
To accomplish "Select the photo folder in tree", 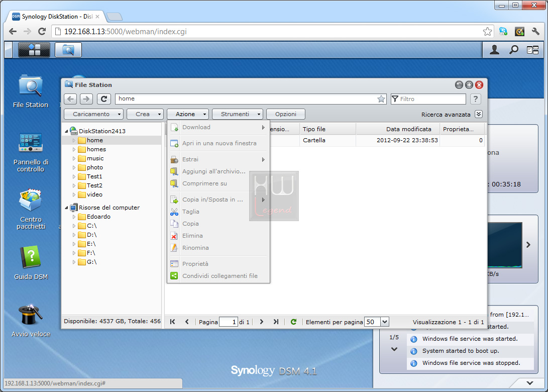I will (x=95, y=167).
